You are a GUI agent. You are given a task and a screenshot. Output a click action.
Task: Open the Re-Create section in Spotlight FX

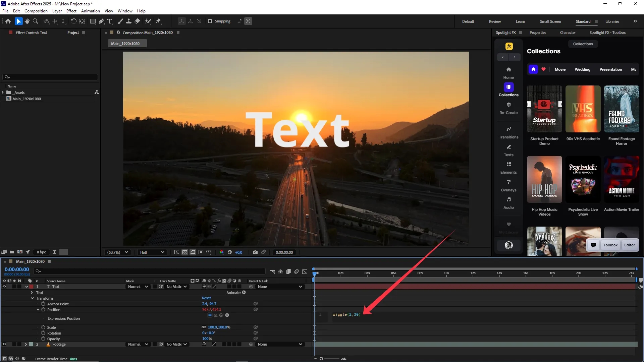tap(508, 108)
